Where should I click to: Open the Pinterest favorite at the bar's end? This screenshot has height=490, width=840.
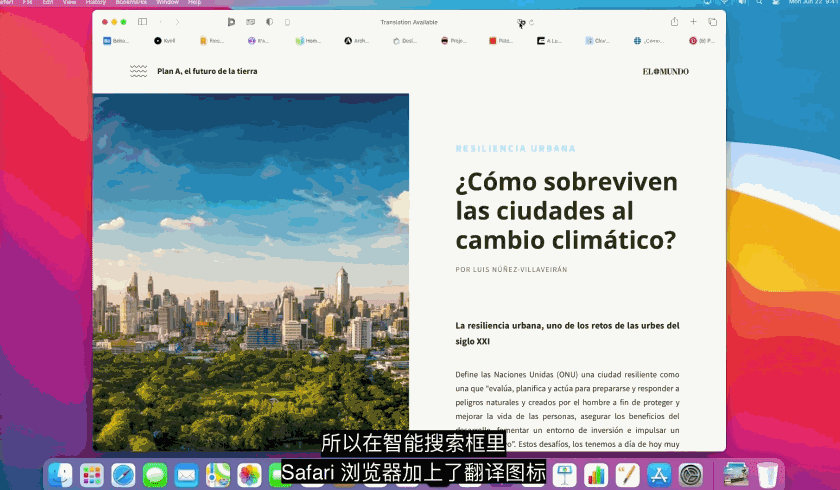point(701,41)
